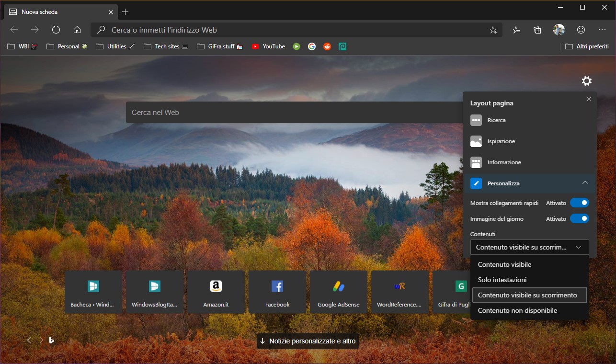Screen dimensions: 616x364
Task: Open the teal bookmark icon after Reddit
Action: [342, 46]
